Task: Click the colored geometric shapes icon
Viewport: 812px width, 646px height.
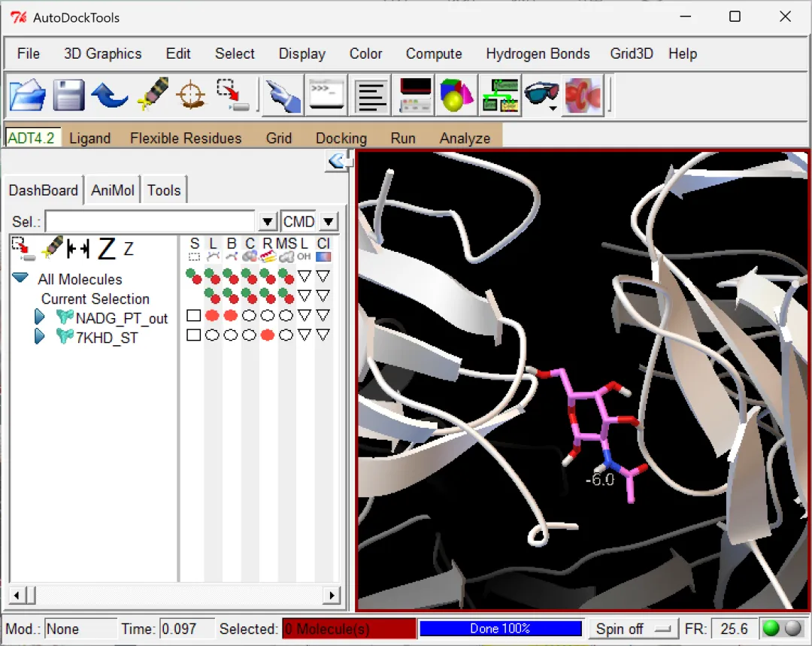Action: coord(456,96)
